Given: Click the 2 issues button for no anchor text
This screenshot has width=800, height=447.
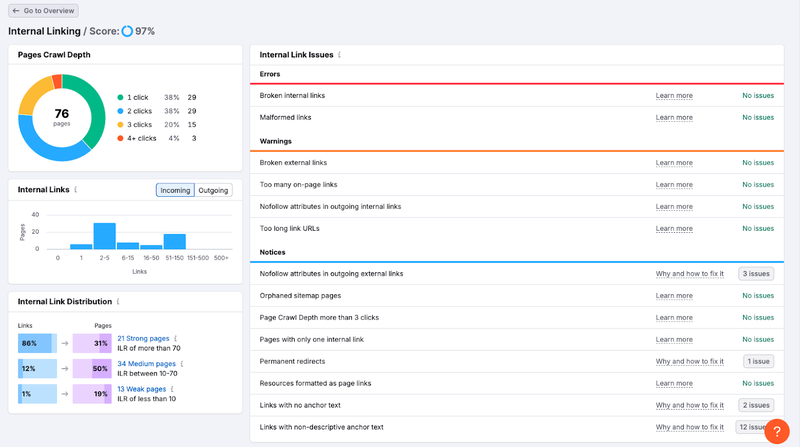Looking at the screenshot, I should click(756, 405).
